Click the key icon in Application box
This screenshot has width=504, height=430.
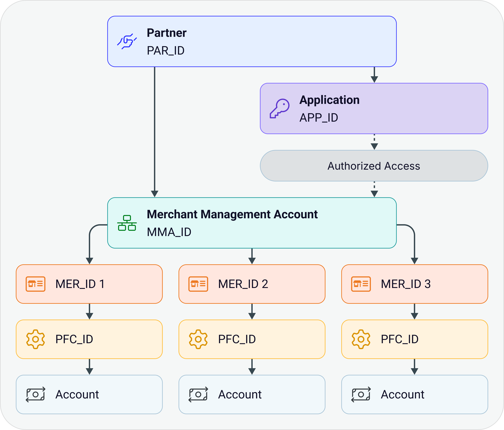pos(279,109)
